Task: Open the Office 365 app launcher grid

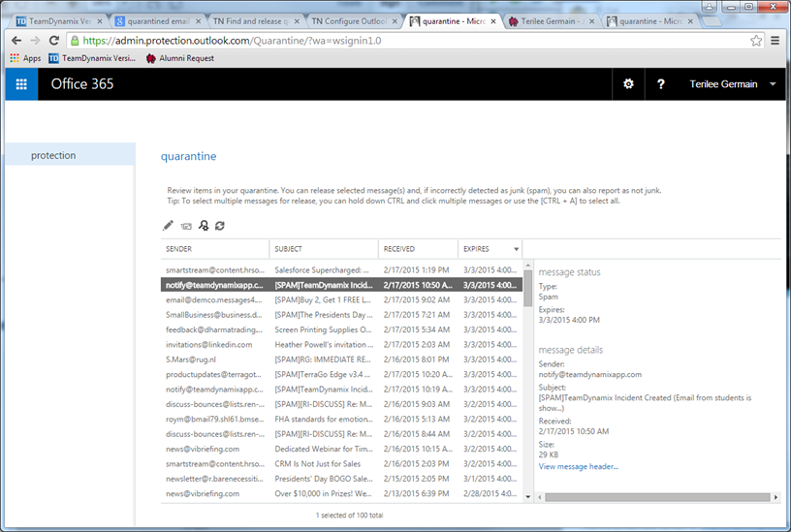Action: click(21, 84)
